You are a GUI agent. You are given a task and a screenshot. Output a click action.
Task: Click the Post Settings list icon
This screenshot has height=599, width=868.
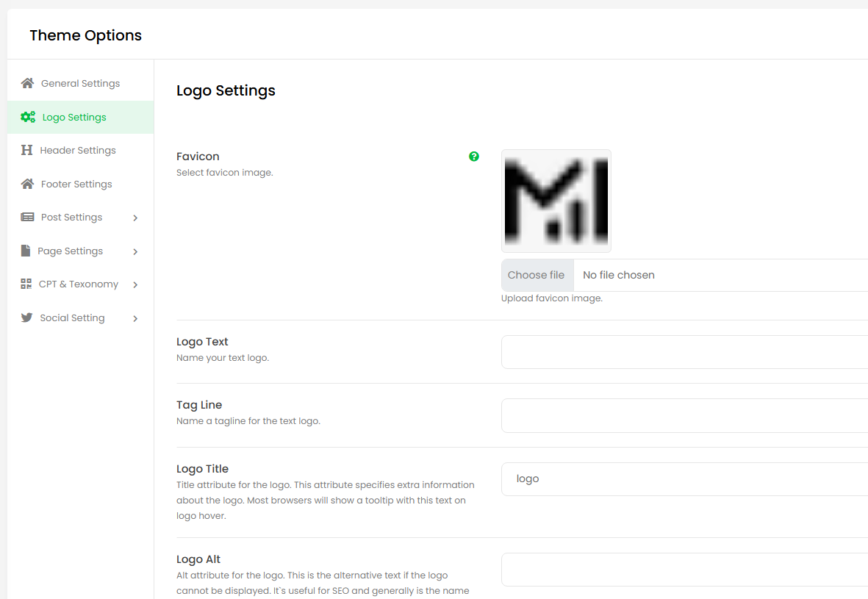click(x=27, y=217)
